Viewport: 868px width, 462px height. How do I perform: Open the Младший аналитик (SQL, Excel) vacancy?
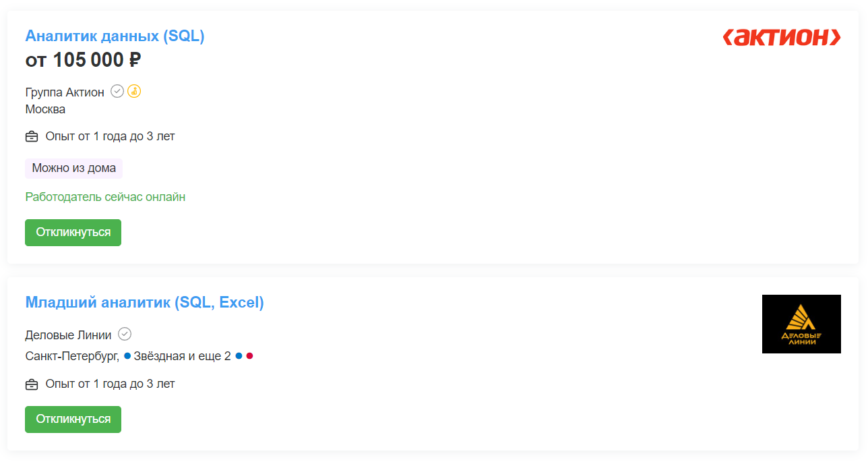click(x=144, y=303)
